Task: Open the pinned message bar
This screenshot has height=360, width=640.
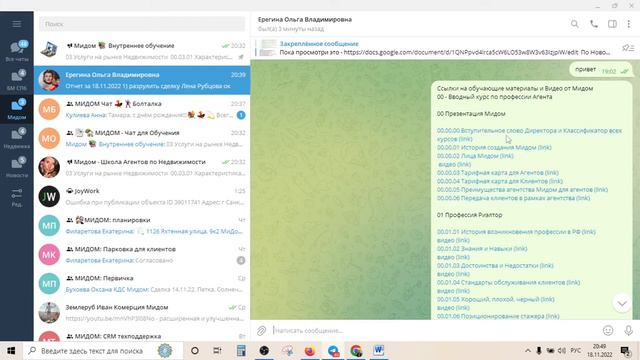Action: click(435, 48)
